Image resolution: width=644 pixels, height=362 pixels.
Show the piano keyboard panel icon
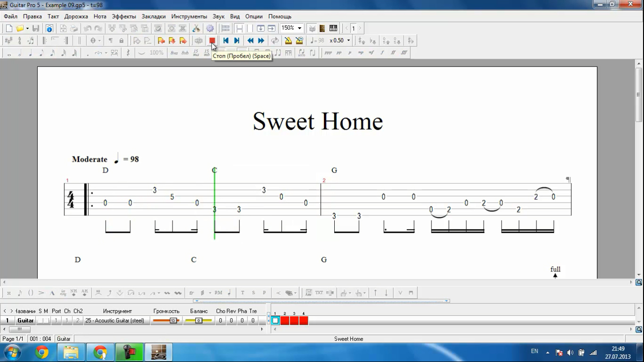[x=333, y=28]
